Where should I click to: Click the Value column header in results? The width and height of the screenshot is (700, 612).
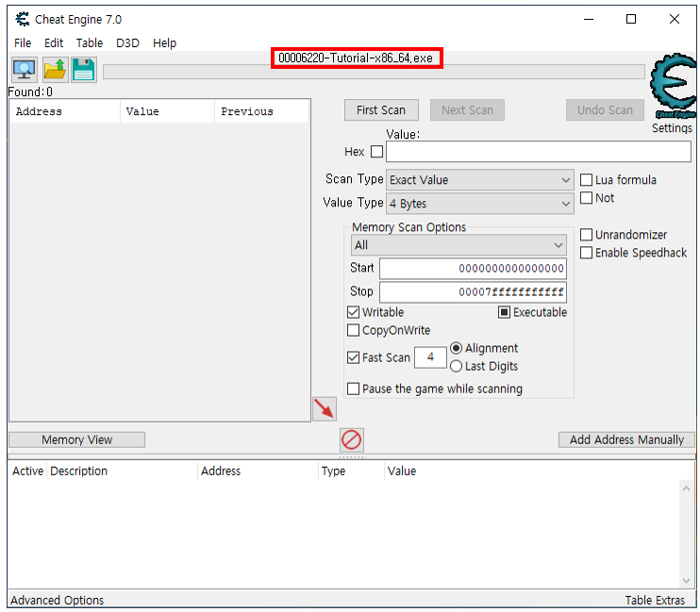coord(167,111)
